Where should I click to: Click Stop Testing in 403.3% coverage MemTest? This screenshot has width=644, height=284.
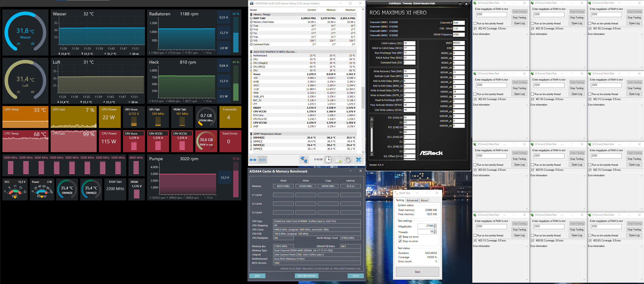pos(577,18)
